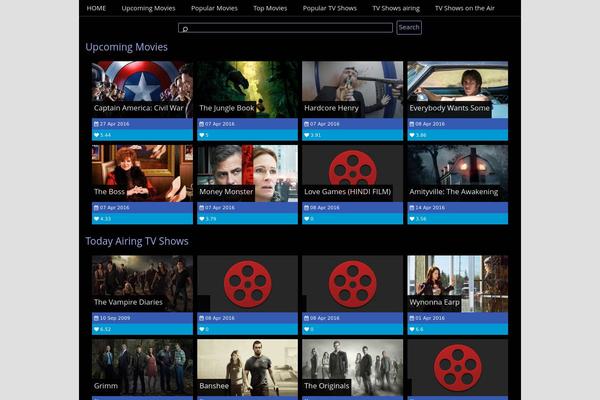Click the calendar icon on Everybody Wants Some card

[x=412, y=124]
